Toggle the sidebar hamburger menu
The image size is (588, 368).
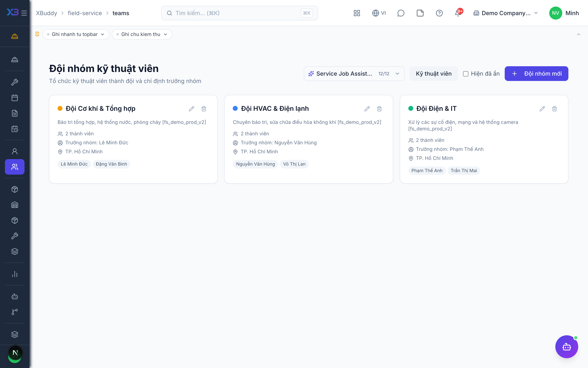[24, 13]
